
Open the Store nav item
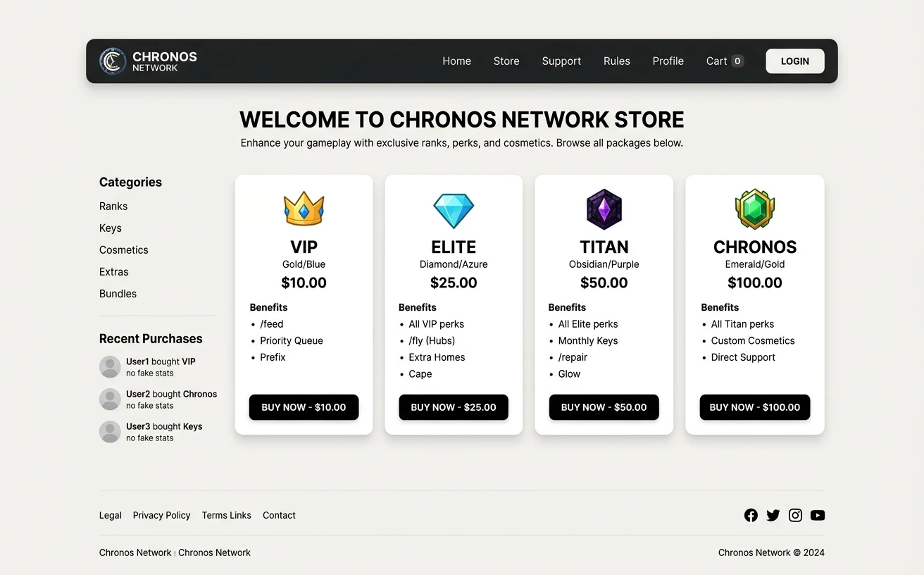[506, 61]
